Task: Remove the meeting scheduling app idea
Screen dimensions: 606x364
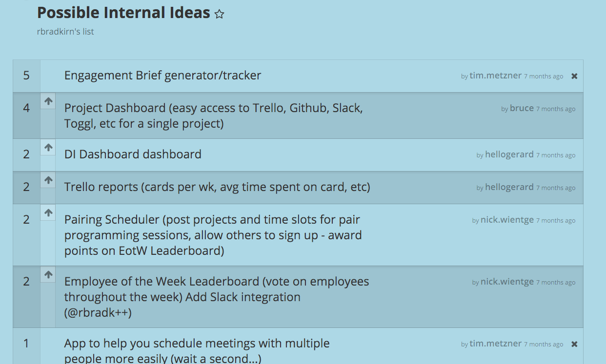Action: (574, 344)
